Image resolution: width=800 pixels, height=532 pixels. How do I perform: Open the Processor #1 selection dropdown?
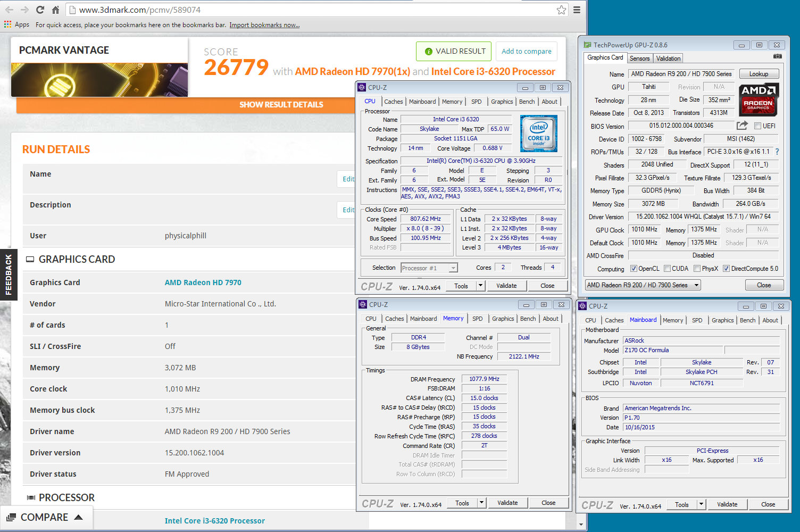(429, 268)
